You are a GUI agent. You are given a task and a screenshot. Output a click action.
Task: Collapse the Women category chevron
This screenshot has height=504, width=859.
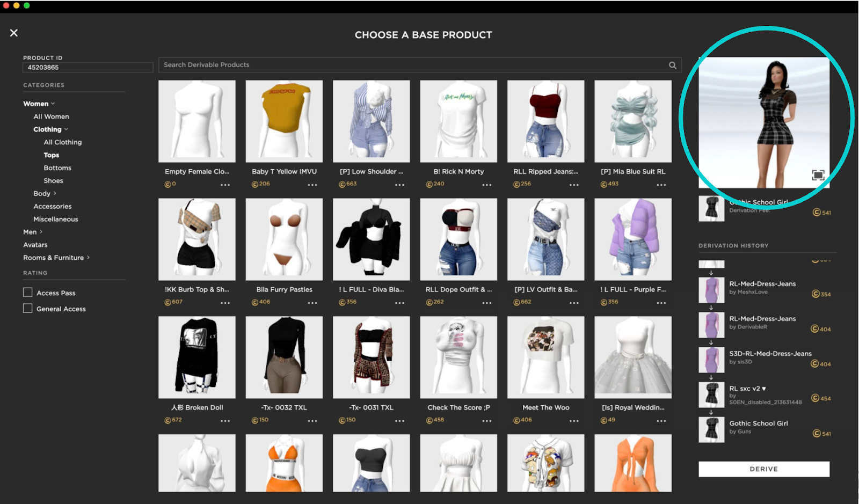pyautogui.click(x=52, y=103)
